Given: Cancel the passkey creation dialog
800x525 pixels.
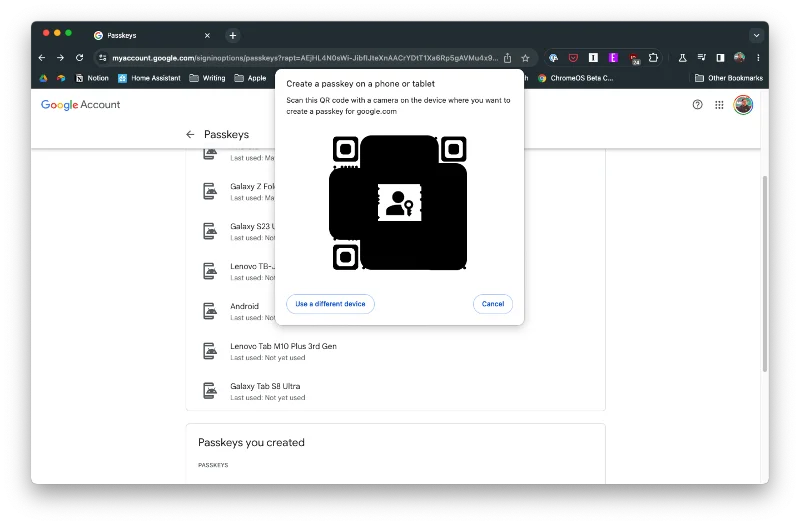Looking at the screenshot, I should (492, 304).
